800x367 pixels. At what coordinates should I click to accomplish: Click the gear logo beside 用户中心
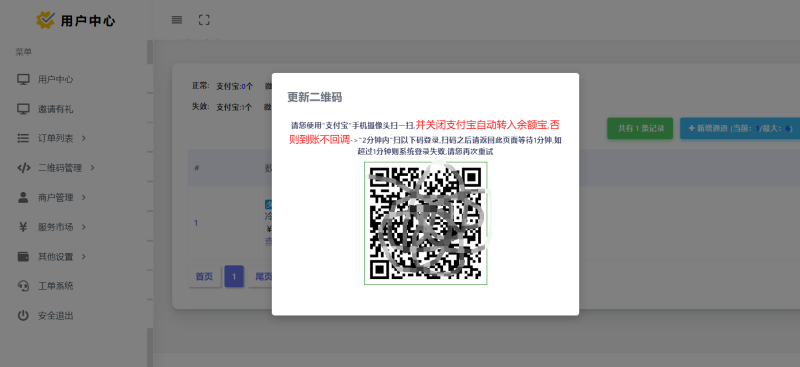click(x=45, y=20)
